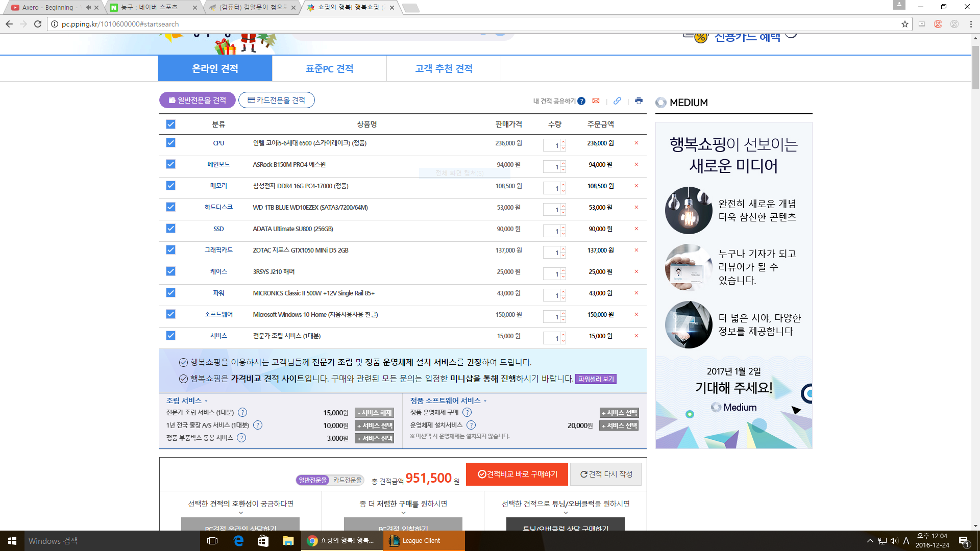The image size is (980, 551).
Task: Click the help icon beside 전문가 조립 서비스
Action: [x=242, y=413]
